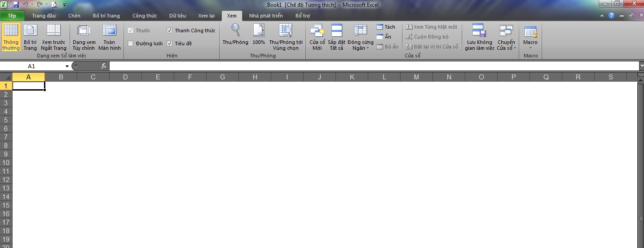Switch to the Bổ trợ tab
The image size is (644, 248).
(x=303, y=16)
